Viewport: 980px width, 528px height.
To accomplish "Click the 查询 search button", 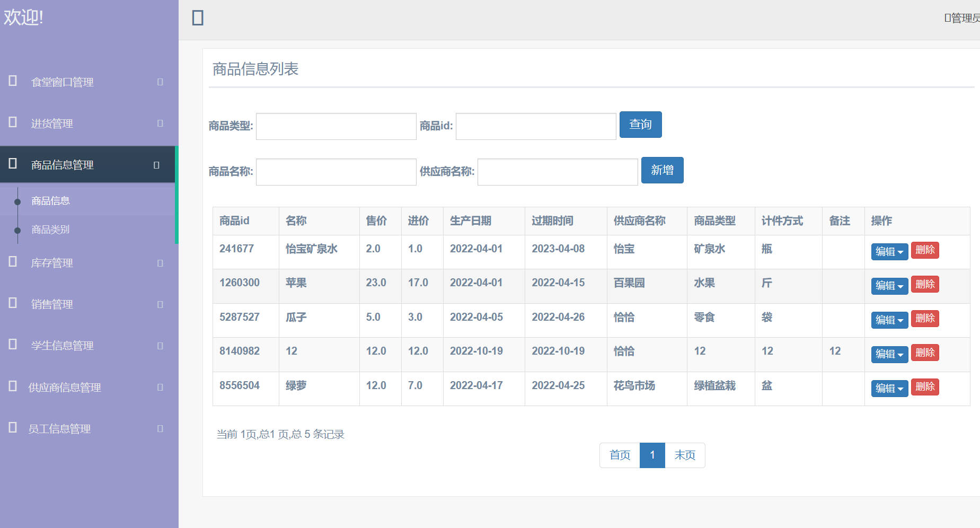I will coord(640,125).
